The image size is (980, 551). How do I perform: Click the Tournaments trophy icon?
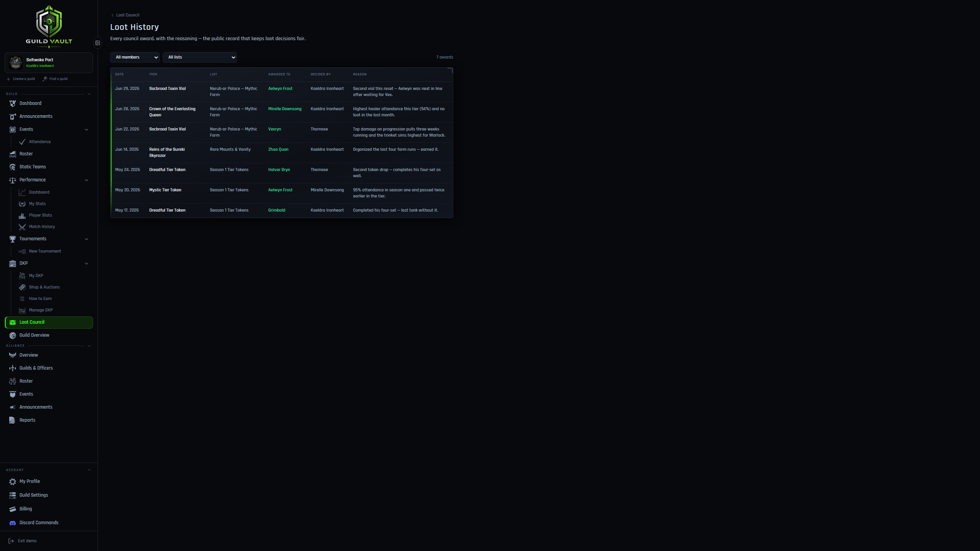[13, 239]
